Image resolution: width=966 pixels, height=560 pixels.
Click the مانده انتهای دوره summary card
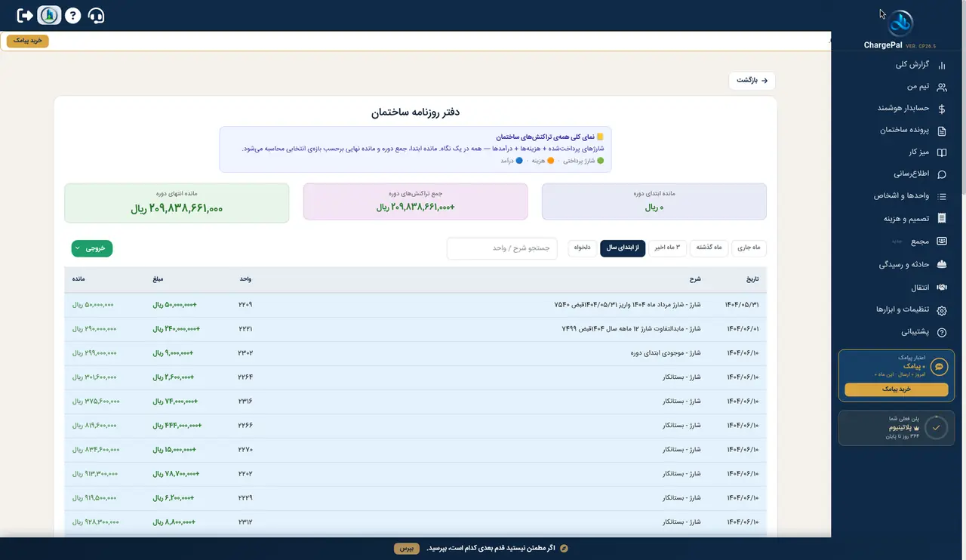tap(177, 203)
